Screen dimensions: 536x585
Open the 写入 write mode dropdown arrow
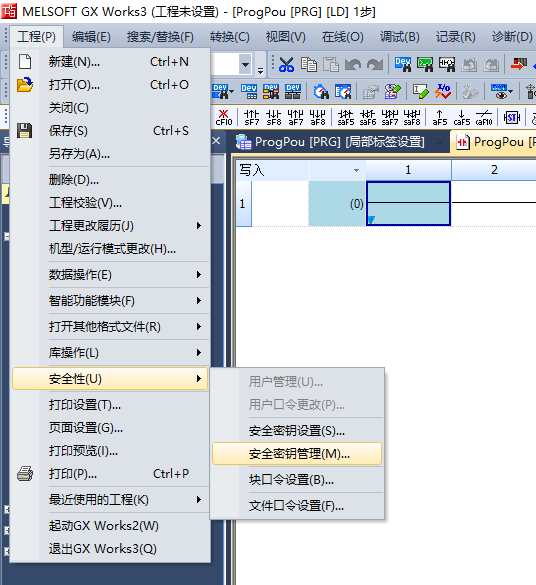(x=356, y=171)
